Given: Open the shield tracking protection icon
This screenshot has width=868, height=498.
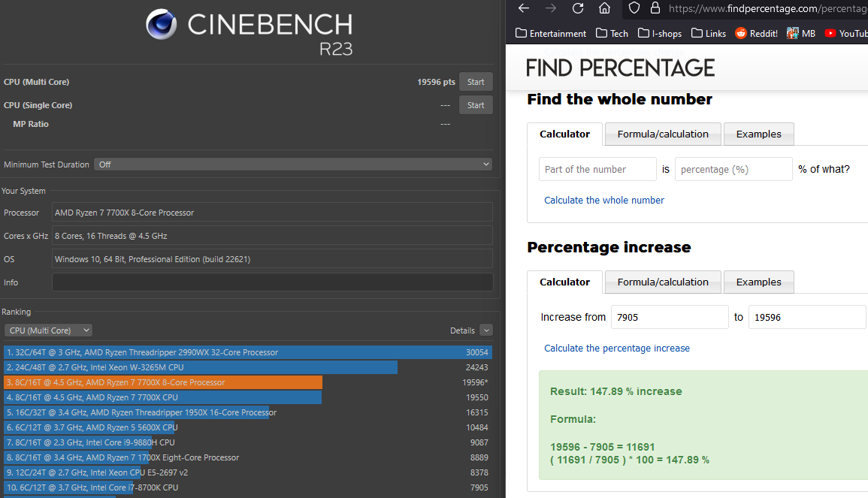Looking at the screenshot, I should coord(634,8).
